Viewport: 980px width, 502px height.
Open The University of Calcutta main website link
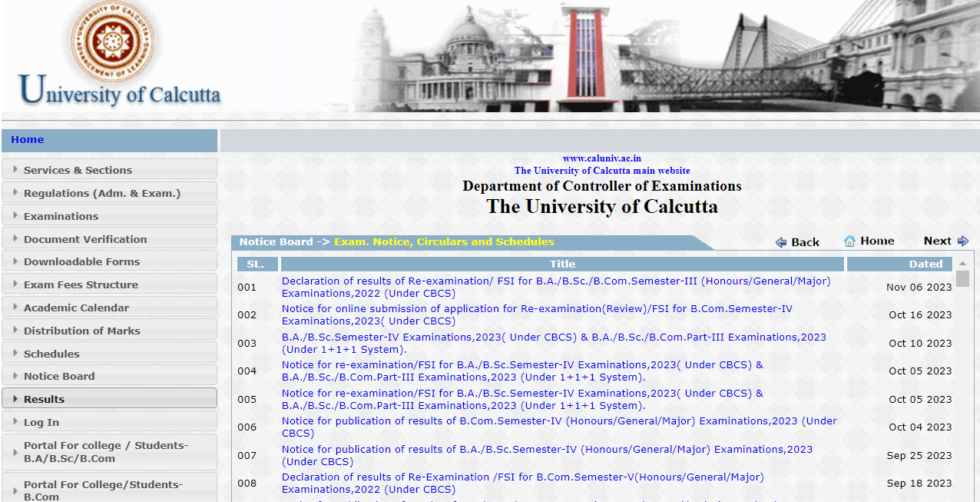click(602, 171)
